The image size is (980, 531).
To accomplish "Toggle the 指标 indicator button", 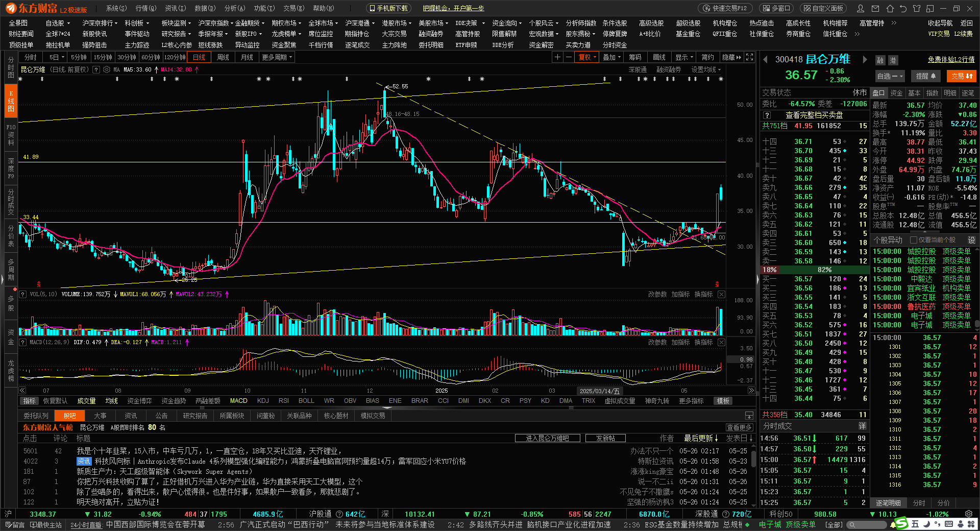I will click(30, 401).
